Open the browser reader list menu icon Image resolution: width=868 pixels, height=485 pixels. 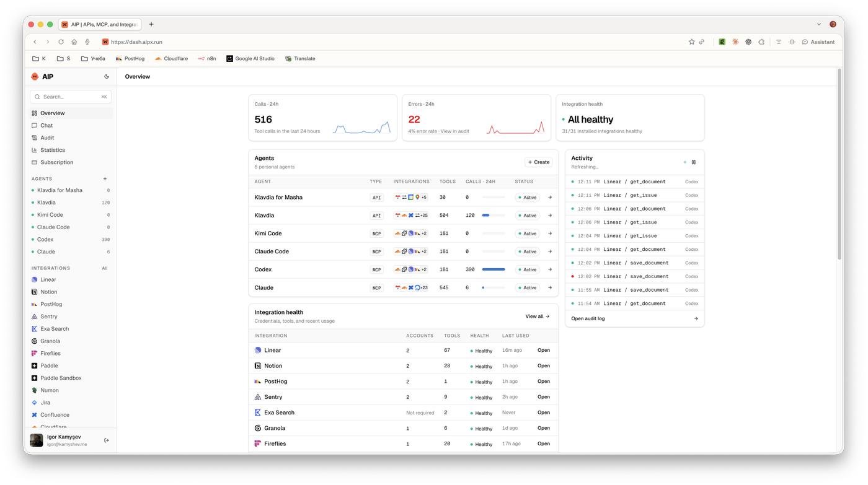coord(779,42)
